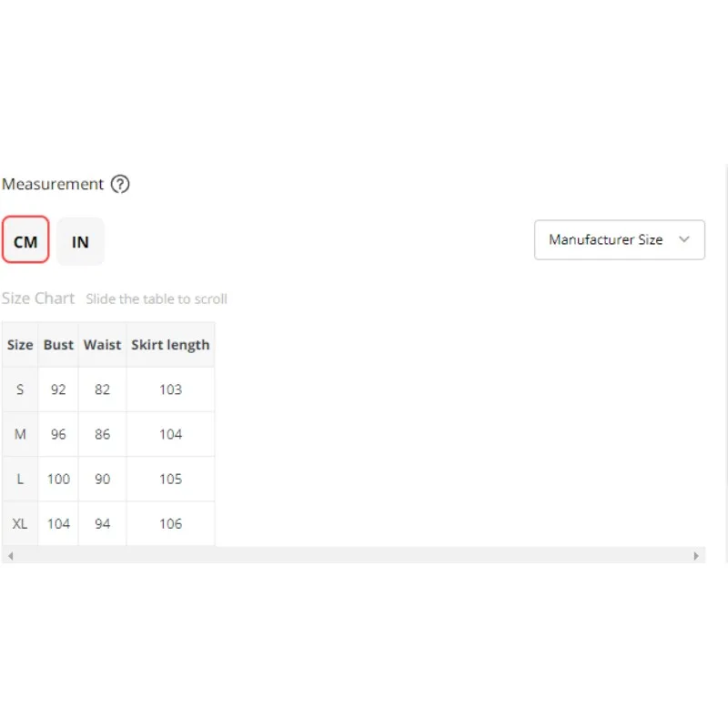The width and height of the screenshot is (728, 728).
Task: Click the bust value 92 cell
Action: 58,389
